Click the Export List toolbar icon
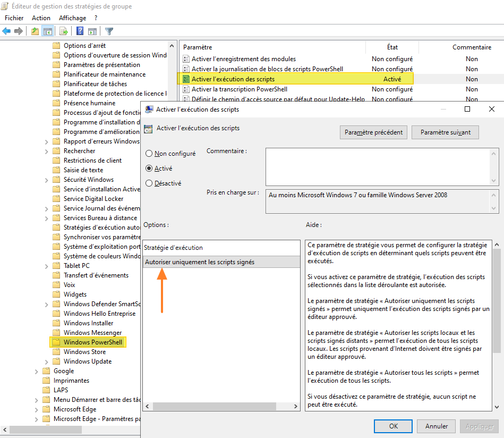504x438 pixels. coord(64,31)
